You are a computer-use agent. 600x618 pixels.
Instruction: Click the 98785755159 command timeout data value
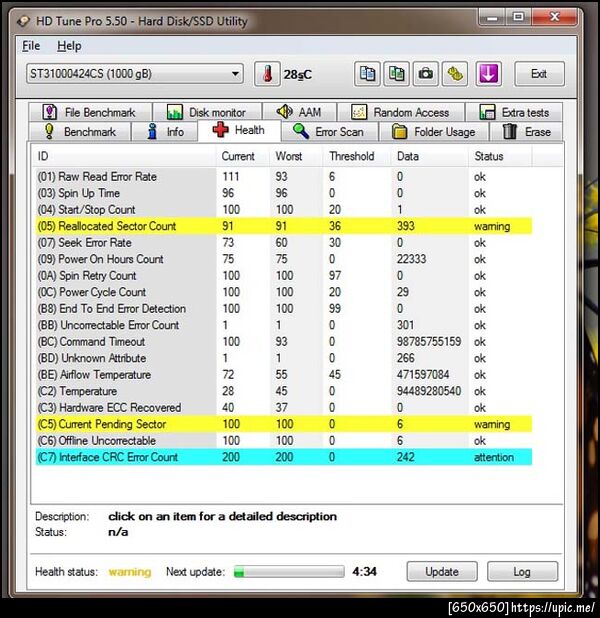tap(429, 342)
